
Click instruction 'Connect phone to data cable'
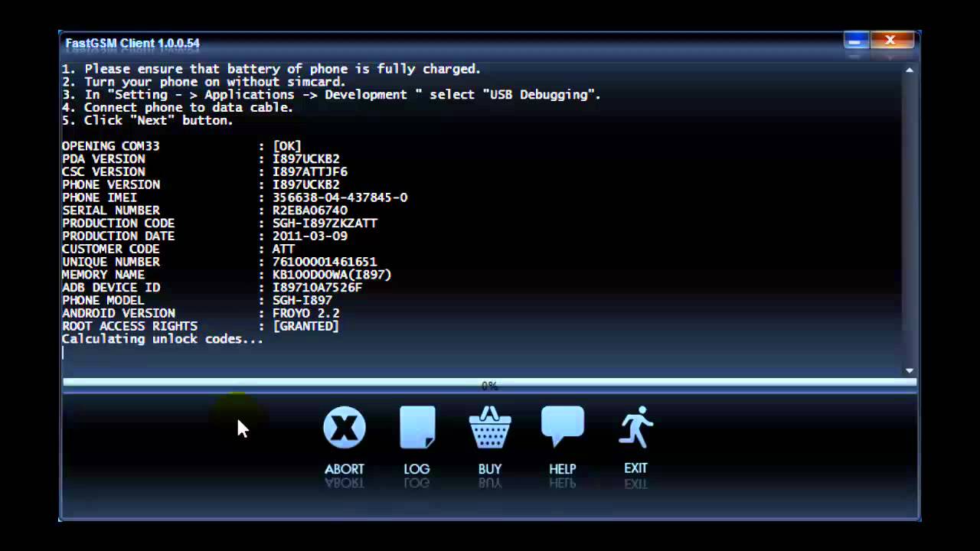[x=178, y=108]
